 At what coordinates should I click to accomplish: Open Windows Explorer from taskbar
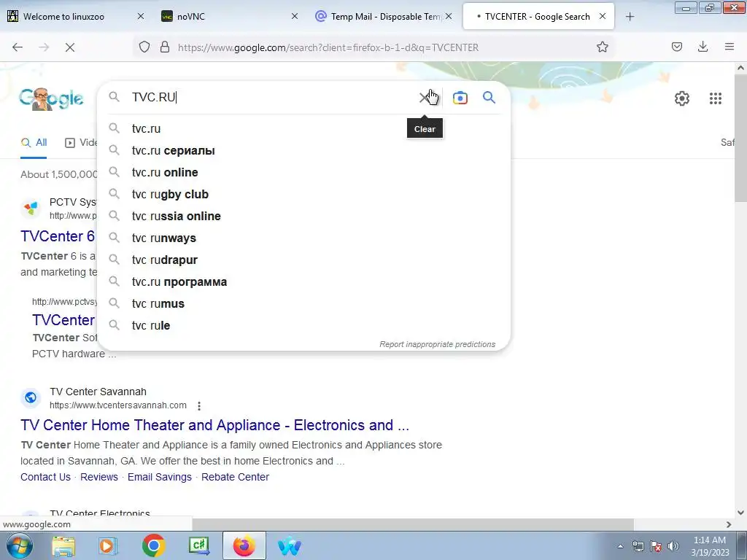[63, 545]
